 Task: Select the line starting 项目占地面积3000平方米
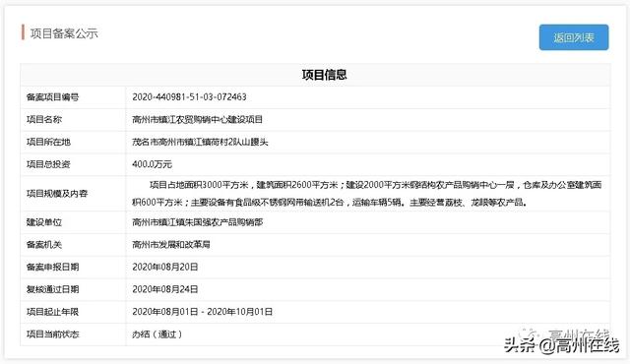coord(375,185)
